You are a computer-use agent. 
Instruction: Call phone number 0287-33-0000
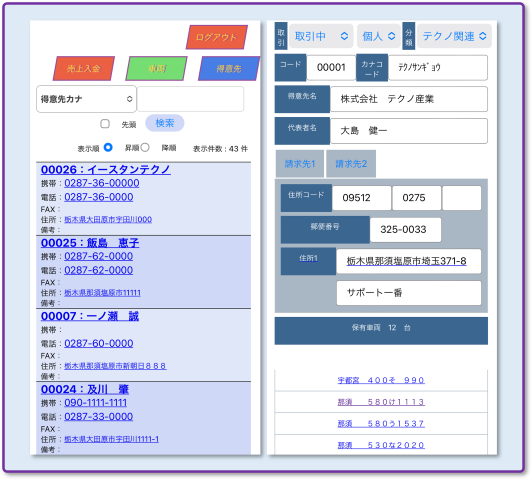[99, 417]
